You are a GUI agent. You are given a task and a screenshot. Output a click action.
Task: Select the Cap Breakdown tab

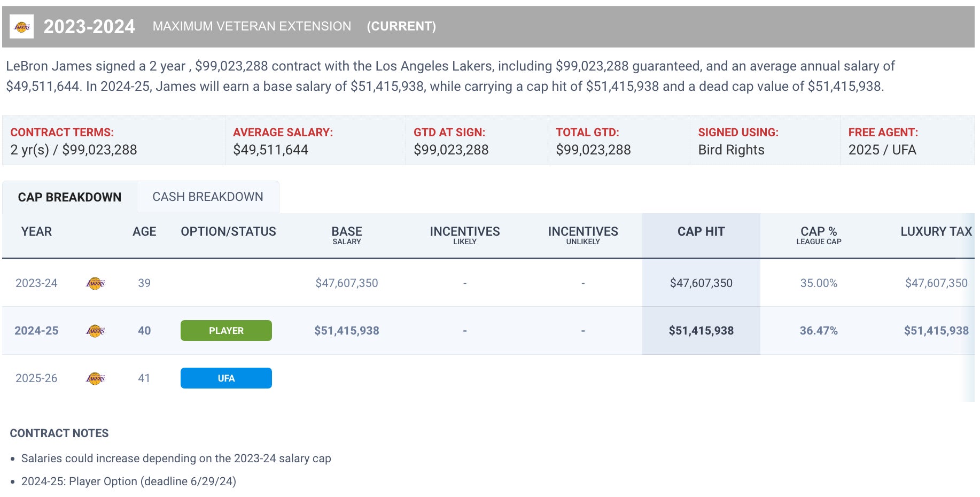pyautogui.click(x=69, y=197)
